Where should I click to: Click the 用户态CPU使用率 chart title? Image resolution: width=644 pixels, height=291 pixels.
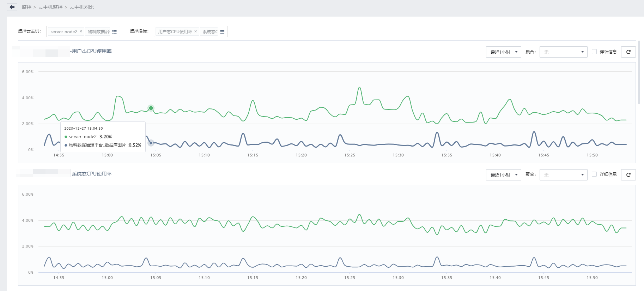pyautogui.click(x=92, y=51)
